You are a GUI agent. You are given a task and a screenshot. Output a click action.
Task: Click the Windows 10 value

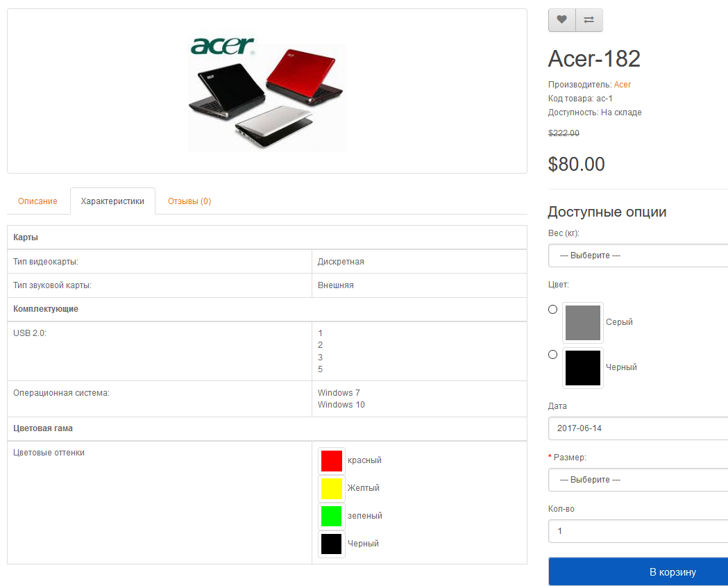pos(341,405)
